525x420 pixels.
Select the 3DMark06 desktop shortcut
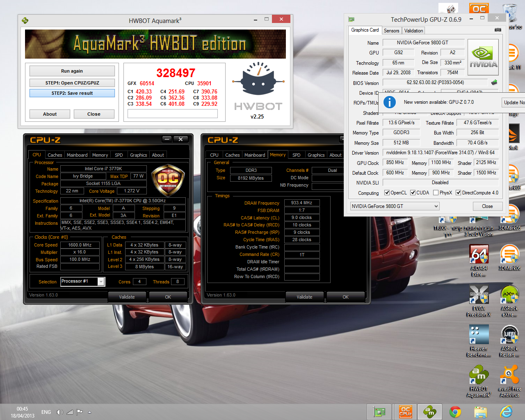pyautogui.click(x=510, y=257)
